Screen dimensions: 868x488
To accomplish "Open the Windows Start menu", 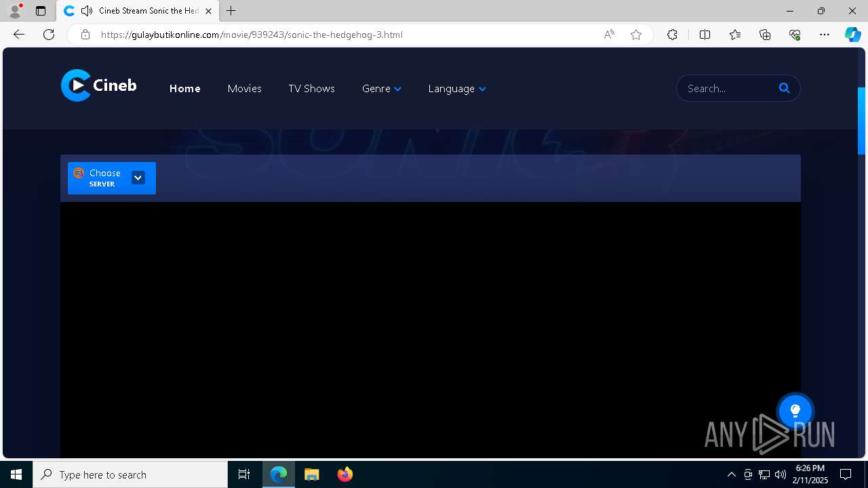I will coord(16,474).
